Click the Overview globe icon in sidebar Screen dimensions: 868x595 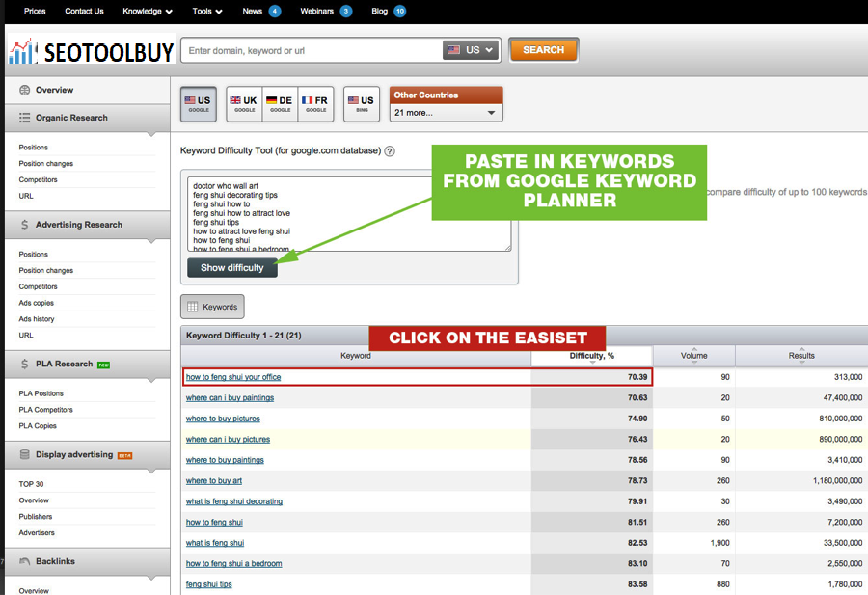tap(24, 90)
